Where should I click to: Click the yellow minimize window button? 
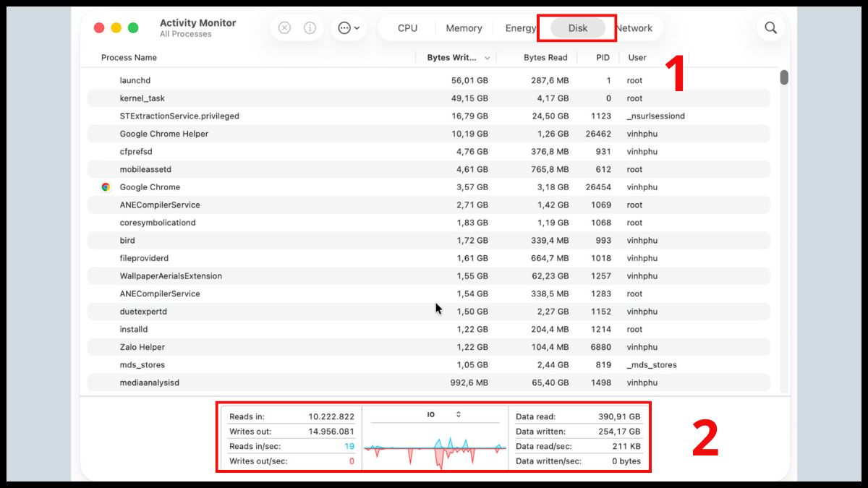coord(116,28)
